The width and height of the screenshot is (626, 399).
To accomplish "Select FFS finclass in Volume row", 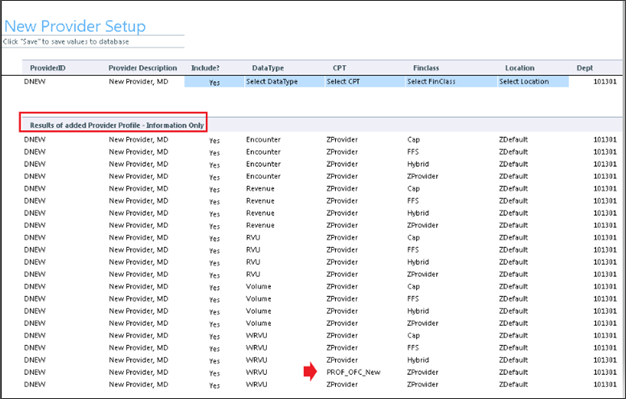I will 413,299.
